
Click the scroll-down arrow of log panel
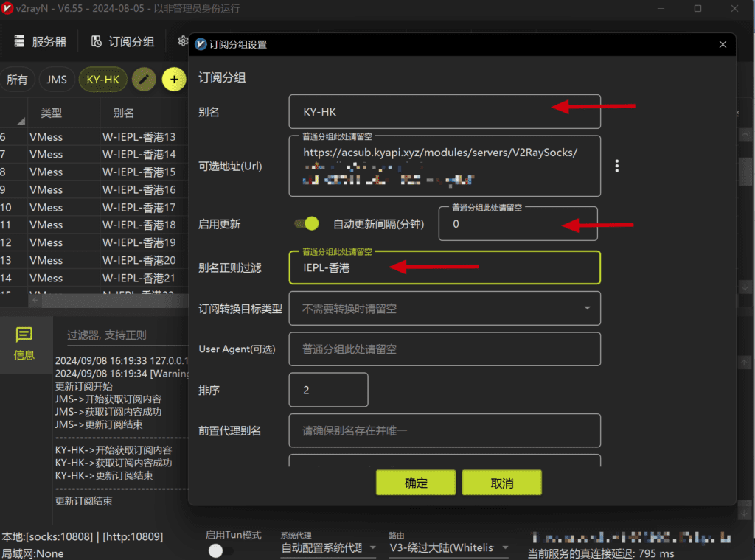pos(745,513)
